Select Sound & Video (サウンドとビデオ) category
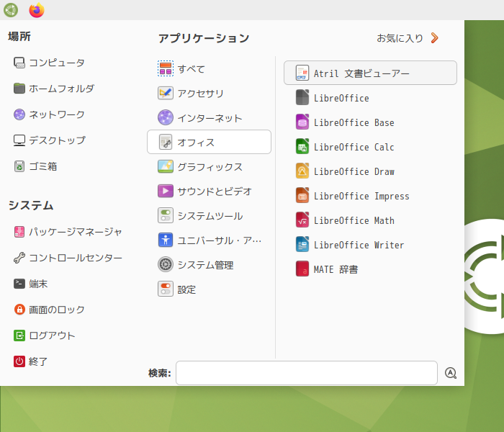Screen dimensions: 504x432 (x=209, y=191)
